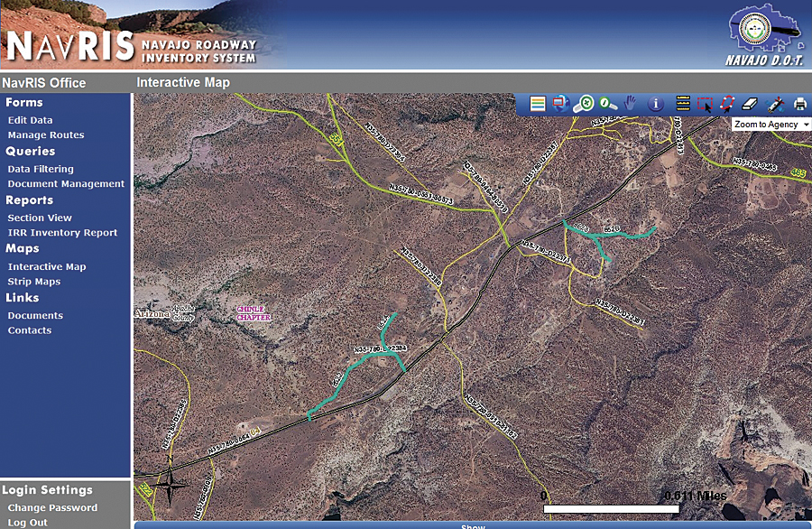Open the Zoom to Agency dropdown
This screenshot has width=812, height=529.
[x=770, y=125]
